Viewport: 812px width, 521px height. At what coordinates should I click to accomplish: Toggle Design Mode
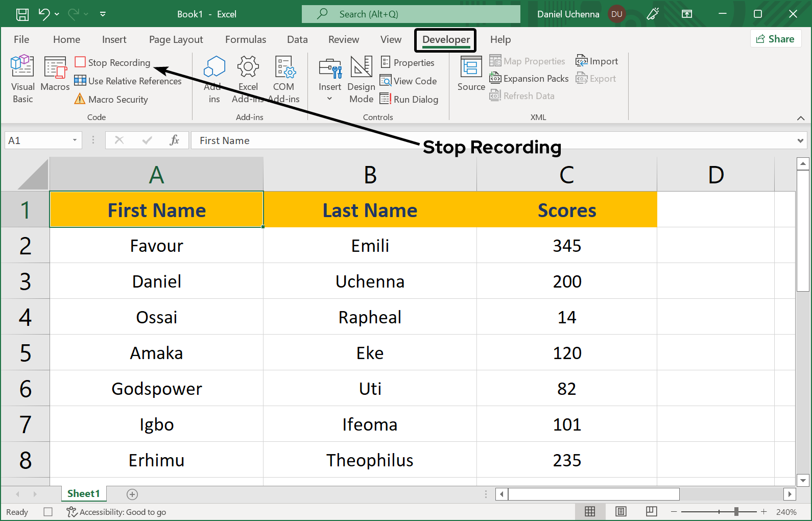(x=361, y=78)
